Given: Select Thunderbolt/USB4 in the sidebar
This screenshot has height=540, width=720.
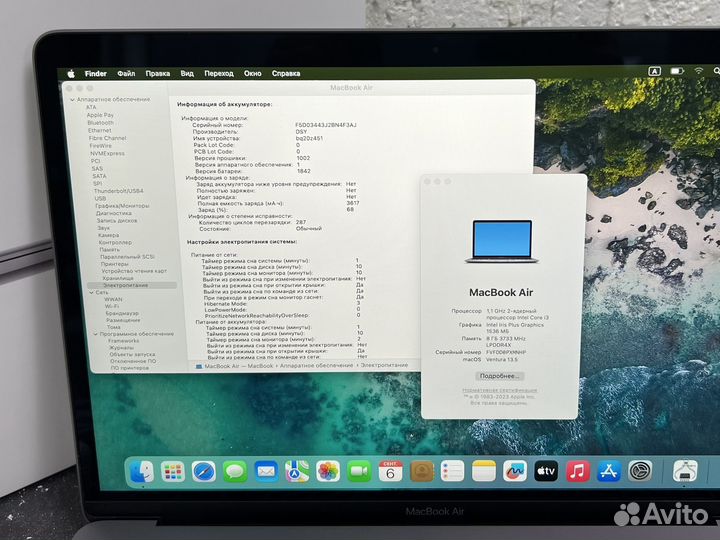Looking at the screenshot, I should coord(118,191).
